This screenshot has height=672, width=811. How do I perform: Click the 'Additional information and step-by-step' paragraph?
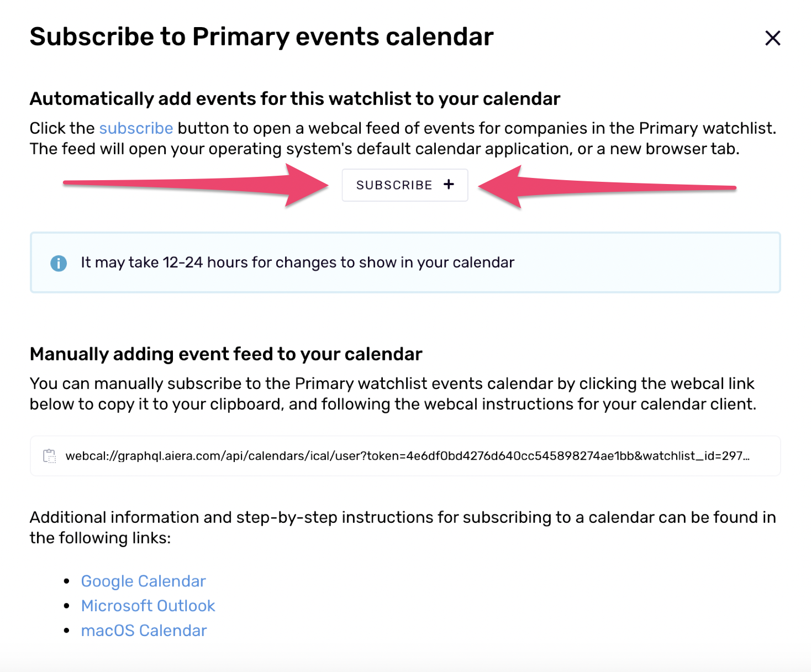click(x=403, y=527)
